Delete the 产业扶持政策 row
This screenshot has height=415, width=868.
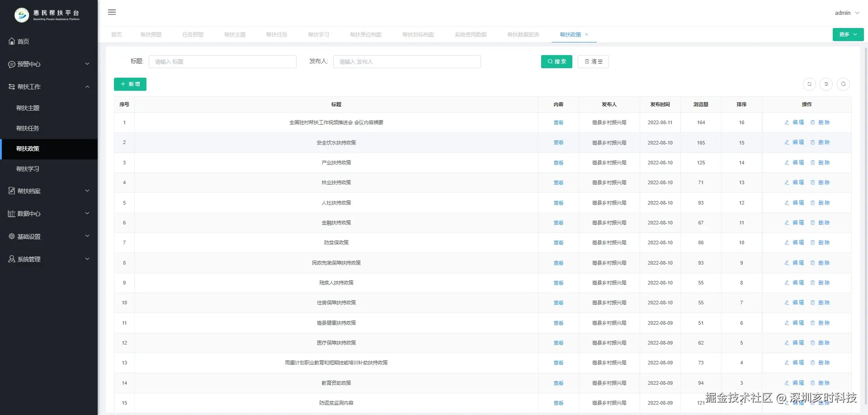[x=820, y=163]
